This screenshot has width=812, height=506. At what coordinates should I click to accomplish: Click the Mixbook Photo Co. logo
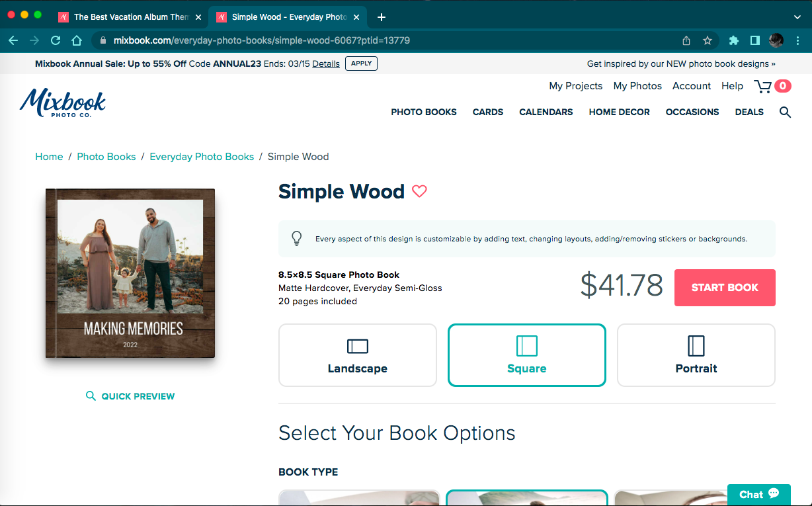(x=63, y=103)
